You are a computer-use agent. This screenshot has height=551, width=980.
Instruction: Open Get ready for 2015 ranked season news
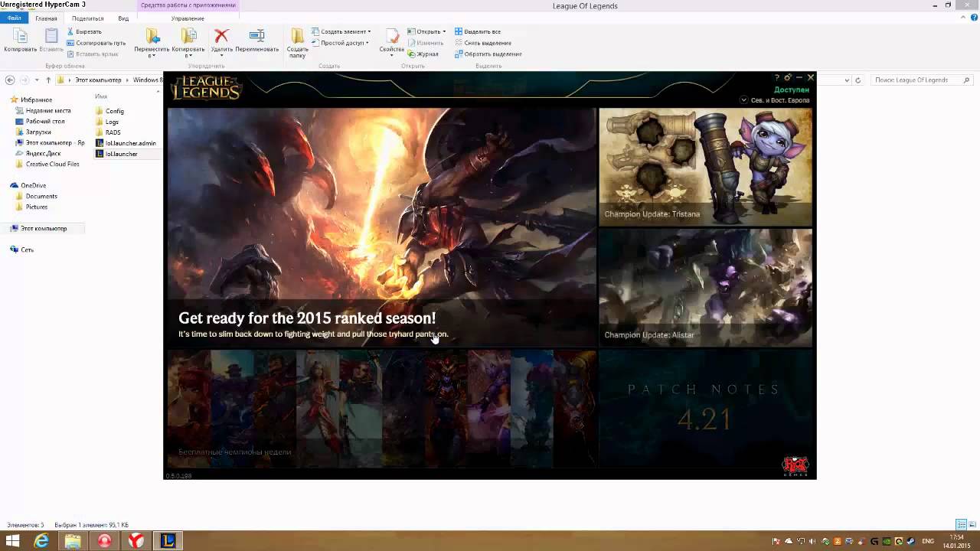coord(381,227)
